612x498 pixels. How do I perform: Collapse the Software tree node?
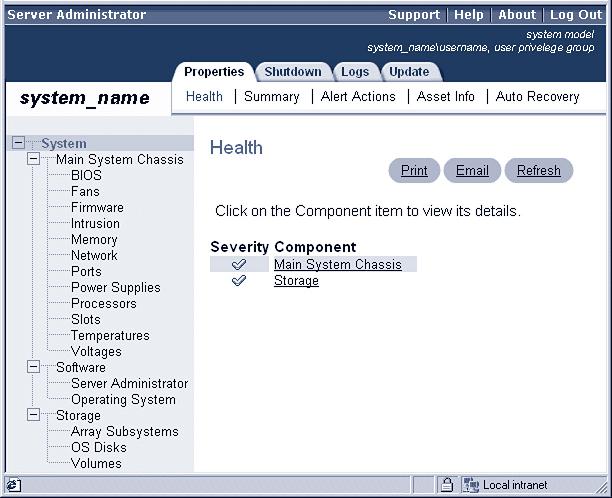33,367
